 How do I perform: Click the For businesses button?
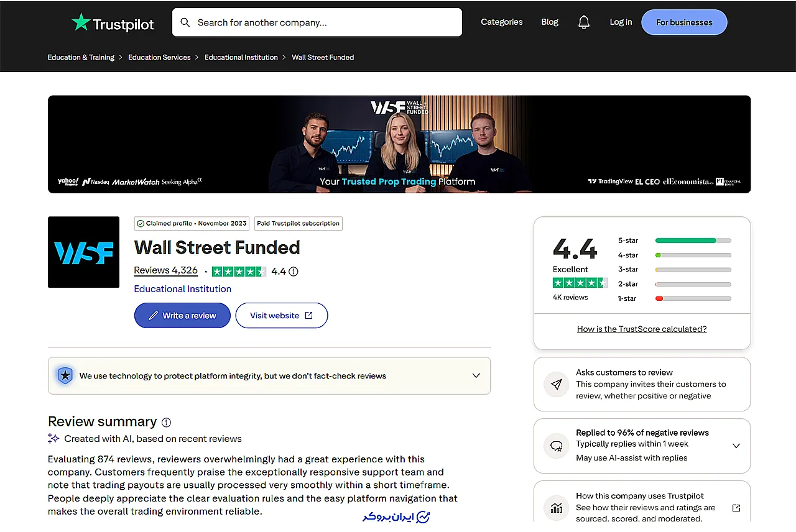coord(684,22)
